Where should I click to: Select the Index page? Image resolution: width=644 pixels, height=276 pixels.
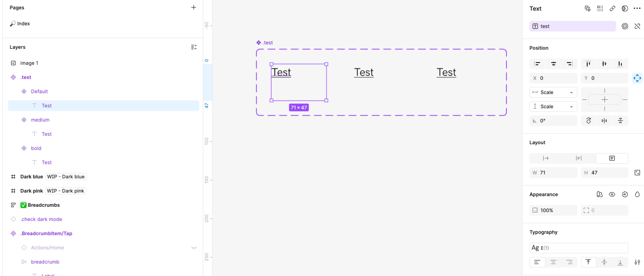pyautogui.click(x=24, y=24)
